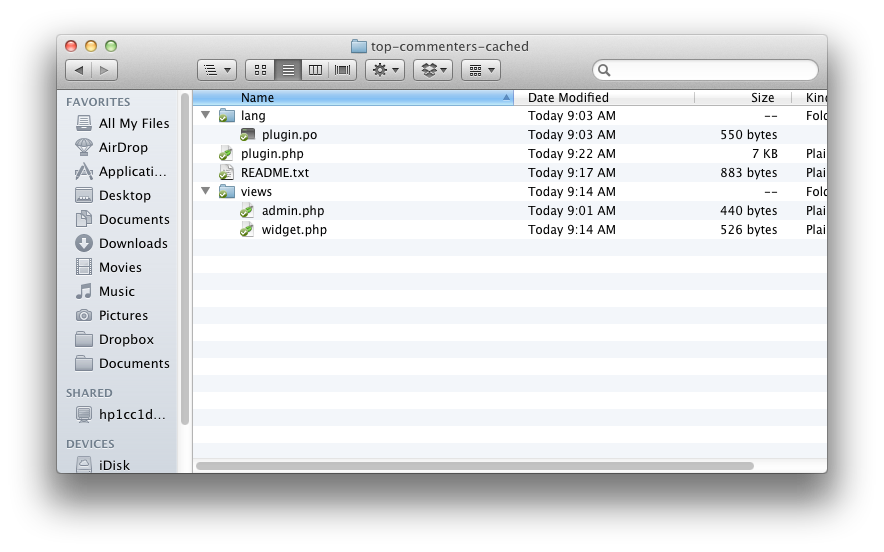The width and height of the screenshot is (884, 552).
Task: Select the widget.php file icon
Action: click(x=247, y=229)
